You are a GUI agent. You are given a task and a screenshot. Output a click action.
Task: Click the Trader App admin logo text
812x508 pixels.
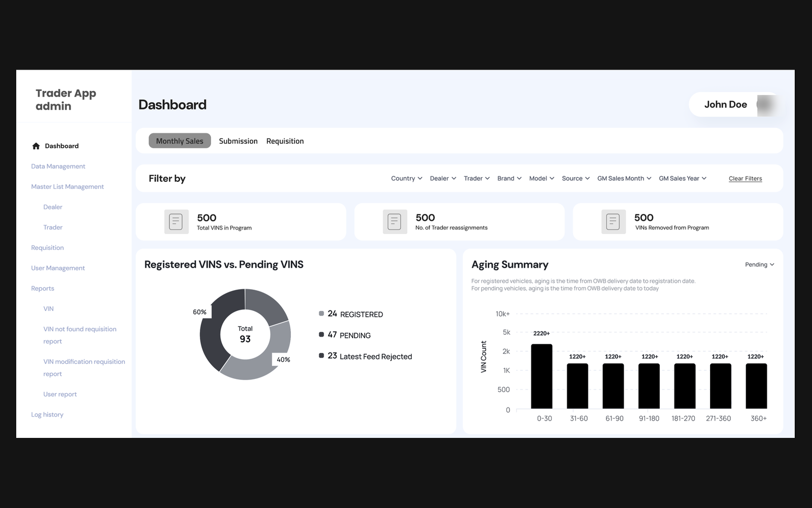[65, 100]
